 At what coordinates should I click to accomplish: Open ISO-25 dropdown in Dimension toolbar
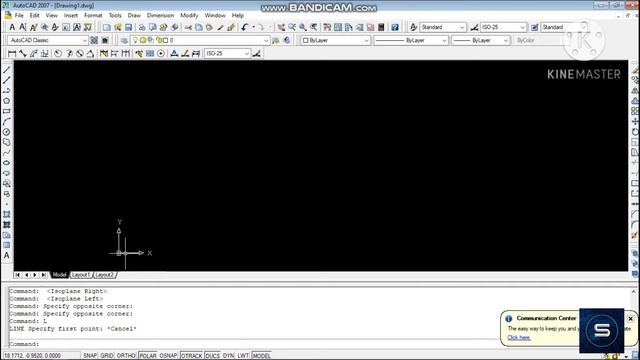coord(227,53)
